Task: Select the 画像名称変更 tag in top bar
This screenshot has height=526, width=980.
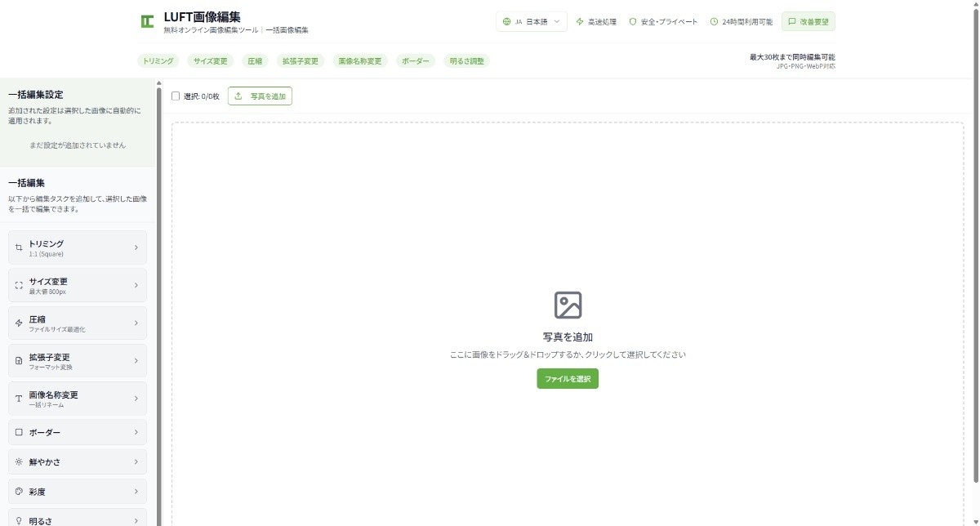Action: click(360, 60)
